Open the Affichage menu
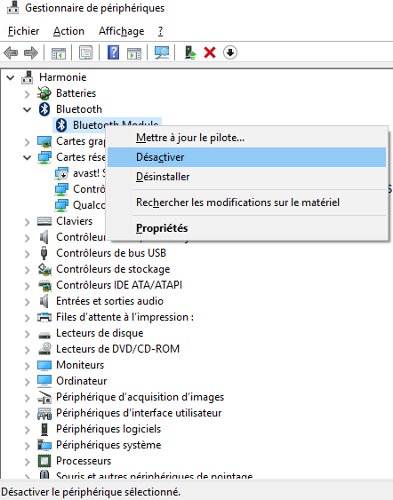Viewport: 393px width, 500px height. (121, 31)
